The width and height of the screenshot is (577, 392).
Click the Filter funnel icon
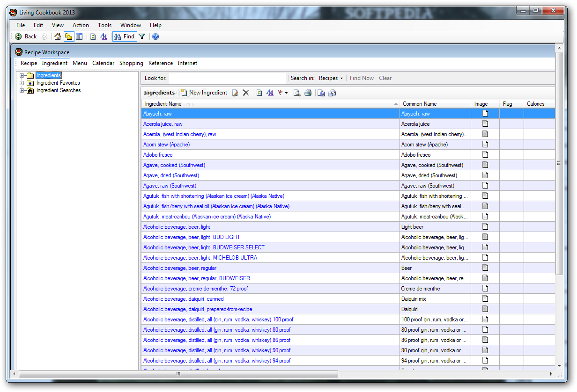[x=142, y=36]
